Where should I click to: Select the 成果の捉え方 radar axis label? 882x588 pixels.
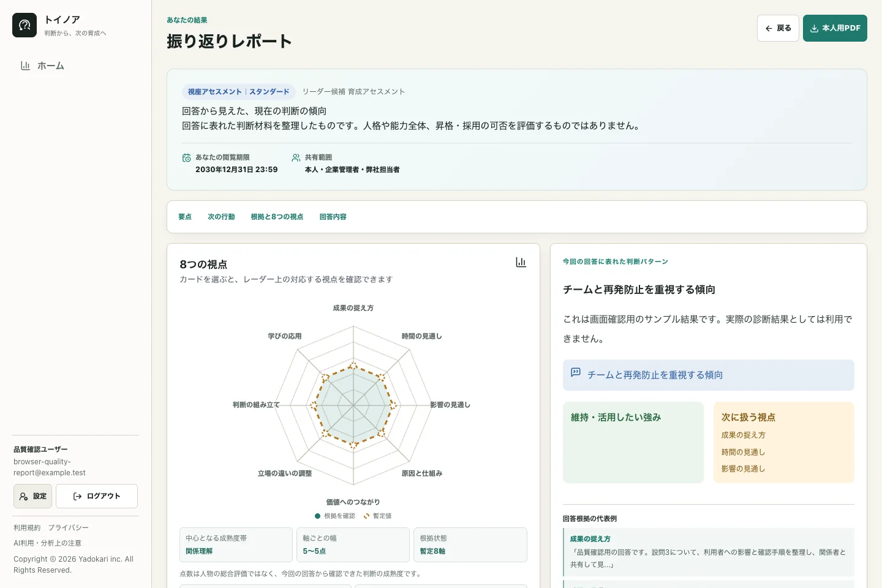pyautogui.click(x=353, y=308)
